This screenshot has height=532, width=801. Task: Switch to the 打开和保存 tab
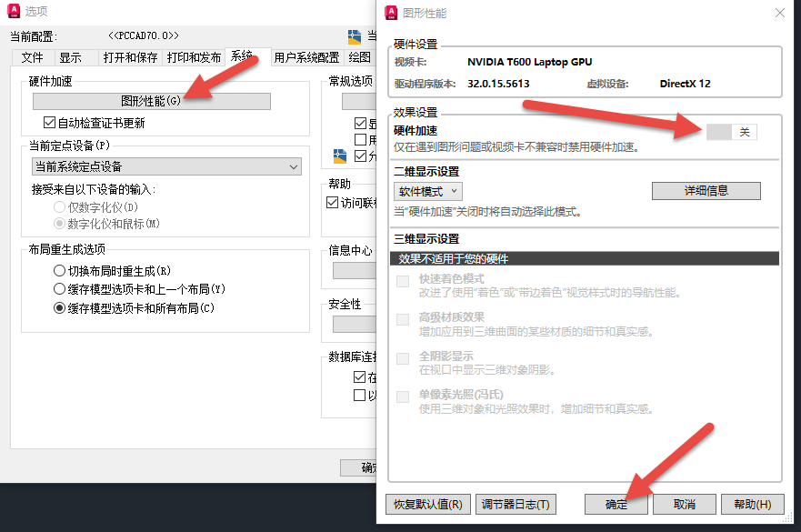click(x=128, y=57)
